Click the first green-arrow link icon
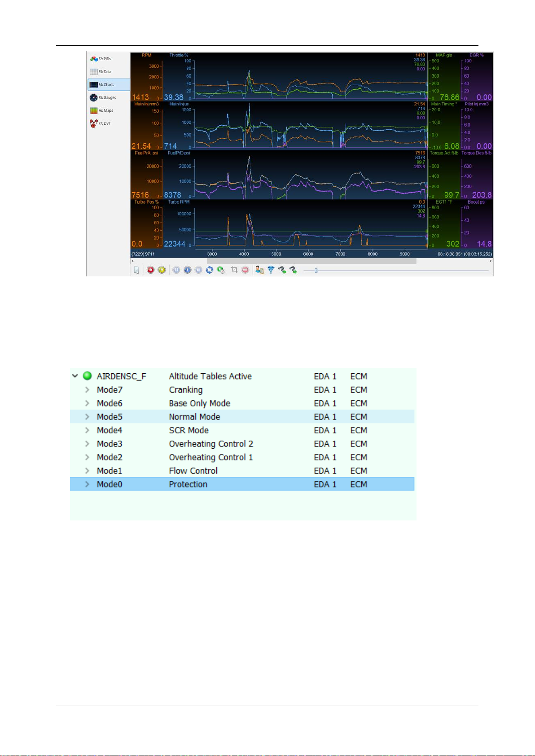This screenshot has width=535, height=756. tap(282, 270)
